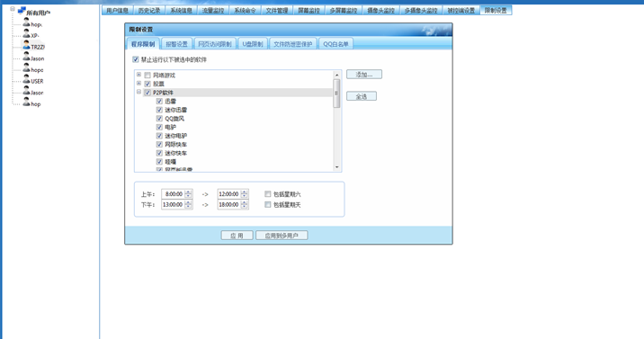Uncheck the 迷你快车 checkbox
Image resolution: width=644 pixels, height=339 pixels.
pos(159,153)
